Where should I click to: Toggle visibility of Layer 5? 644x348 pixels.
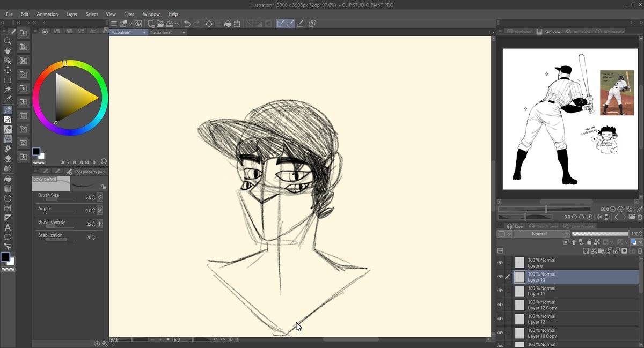coord(500,263)
